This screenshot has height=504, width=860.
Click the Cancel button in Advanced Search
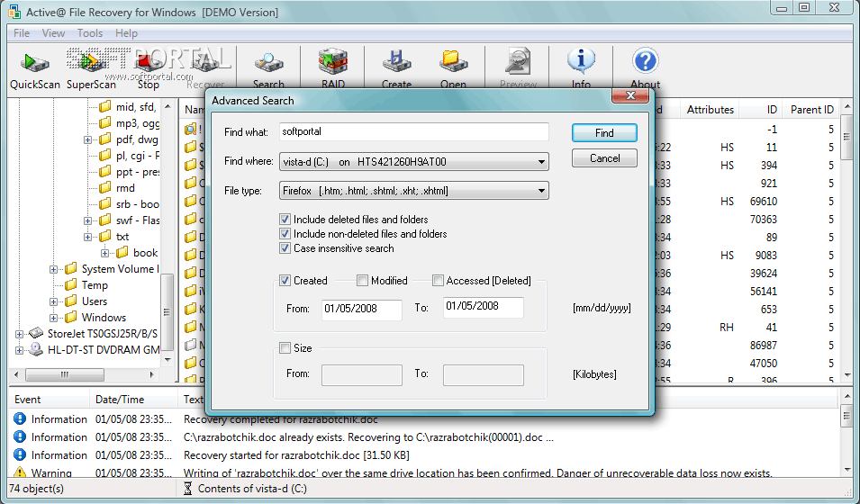[604, 157]
